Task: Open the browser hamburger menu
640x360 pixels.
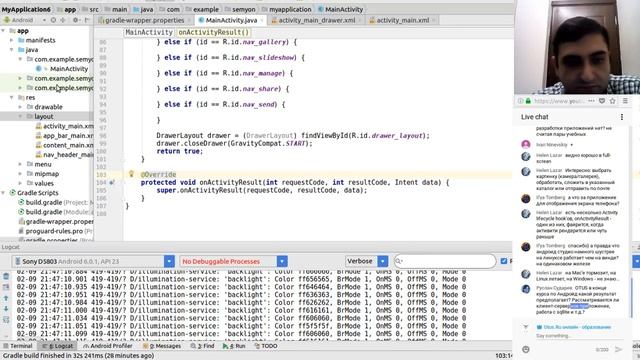Action: coord(625,101)
